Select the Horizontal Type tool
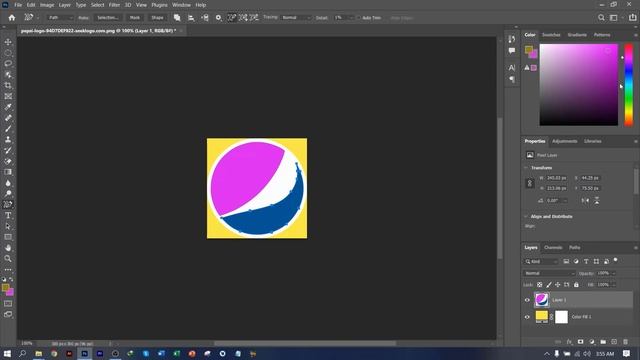The image size is (640, 360). (8, 215)
